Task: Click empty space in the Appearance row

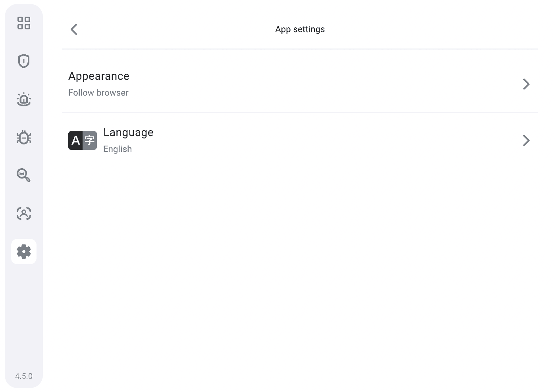Action: (318, 84)
